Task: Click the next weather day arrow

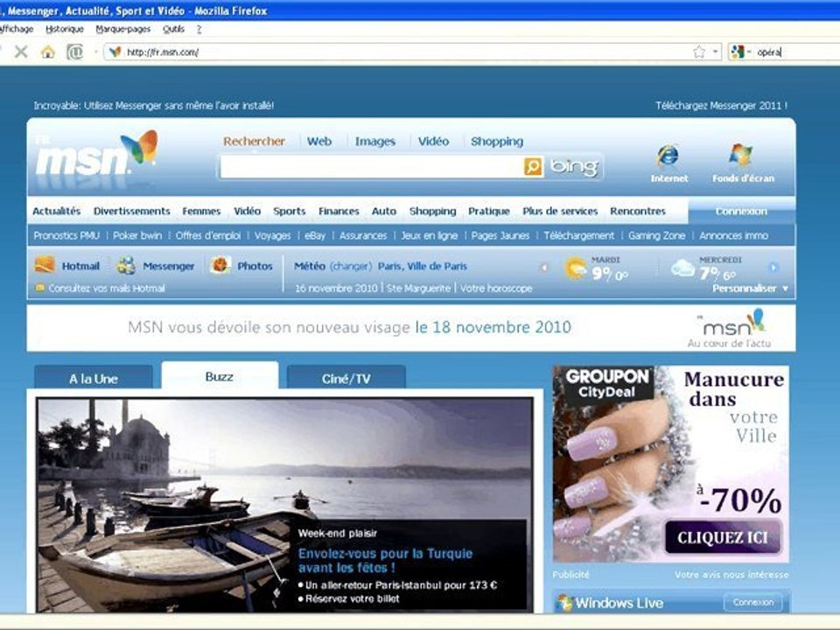Action: tap(773, 268)
